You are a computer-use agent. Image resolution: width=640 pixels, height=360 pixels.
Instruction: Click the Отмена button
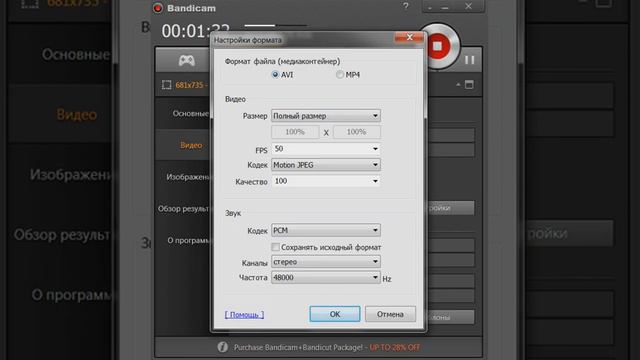coord(390,314)
